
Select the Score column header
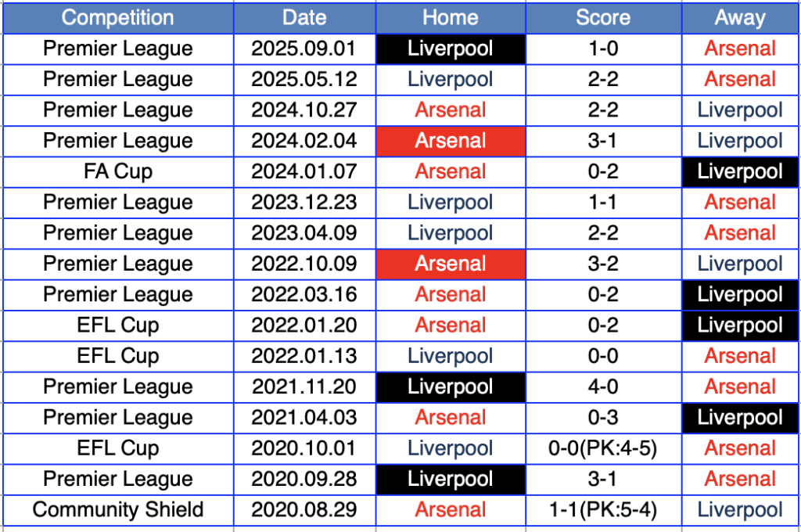(x=603, y=17)
